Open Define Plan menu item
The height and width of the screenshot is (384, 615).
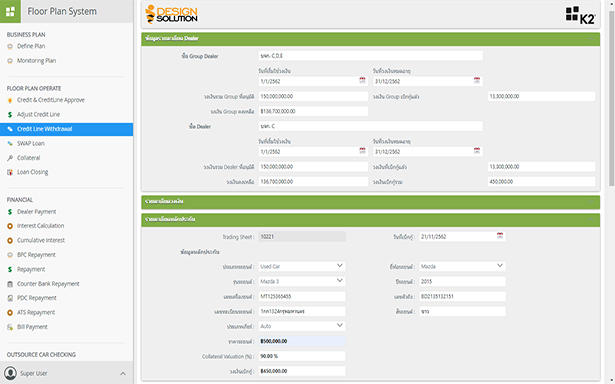tap(31, 46)
